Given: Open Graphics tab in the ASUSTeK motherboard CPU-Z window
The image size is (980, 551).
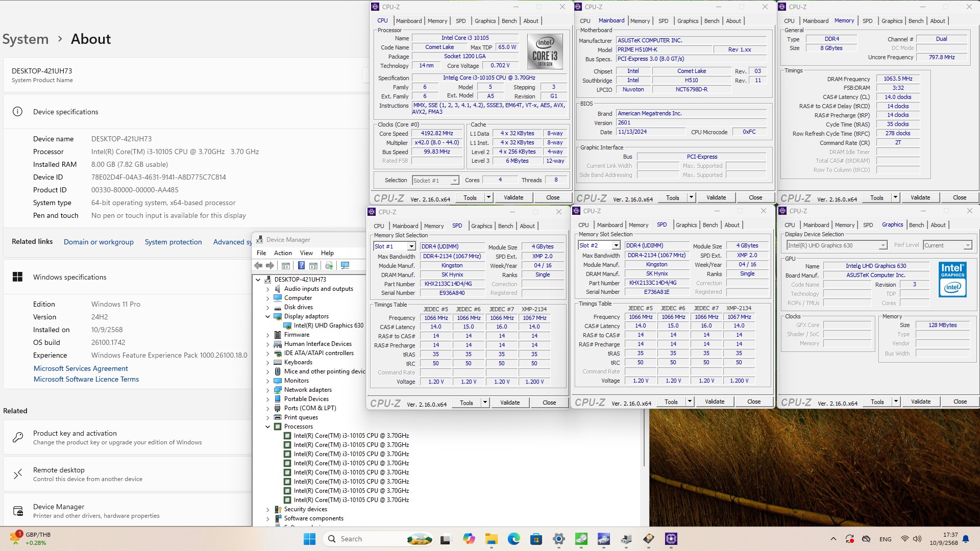Looking at the screenshot, I should click(688, 21).
